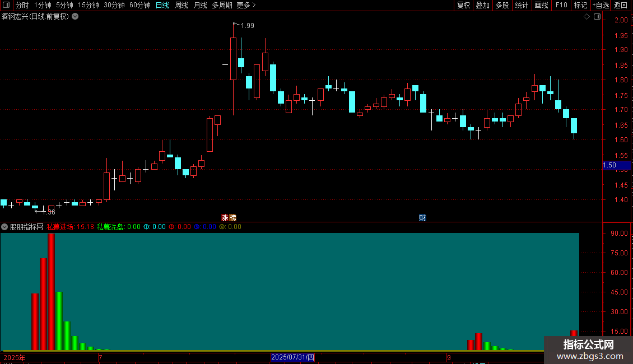Viewport: 633px width, 364px height.
Task: Click the 1.36 low price label
Action: (48, 212)
